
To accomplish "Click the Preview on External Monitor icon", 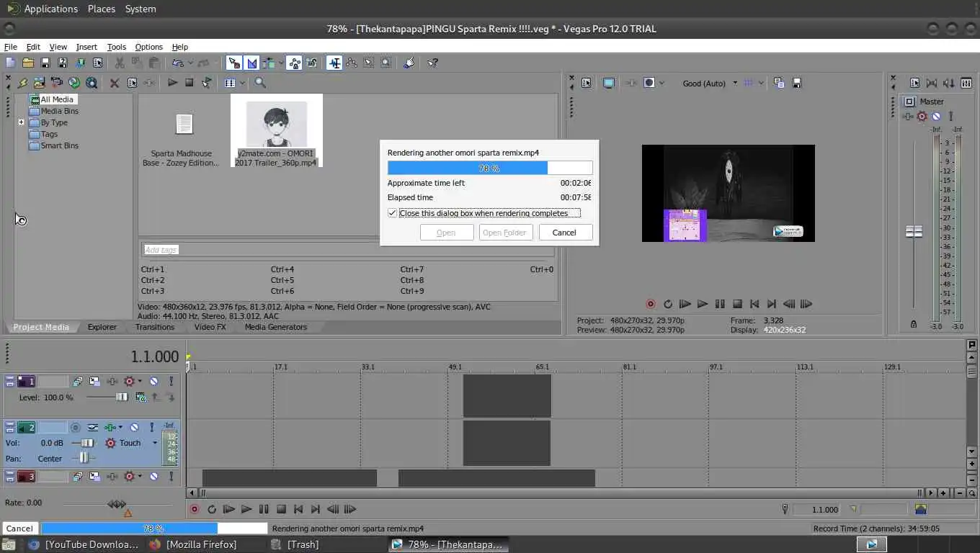I will (609, 83).
